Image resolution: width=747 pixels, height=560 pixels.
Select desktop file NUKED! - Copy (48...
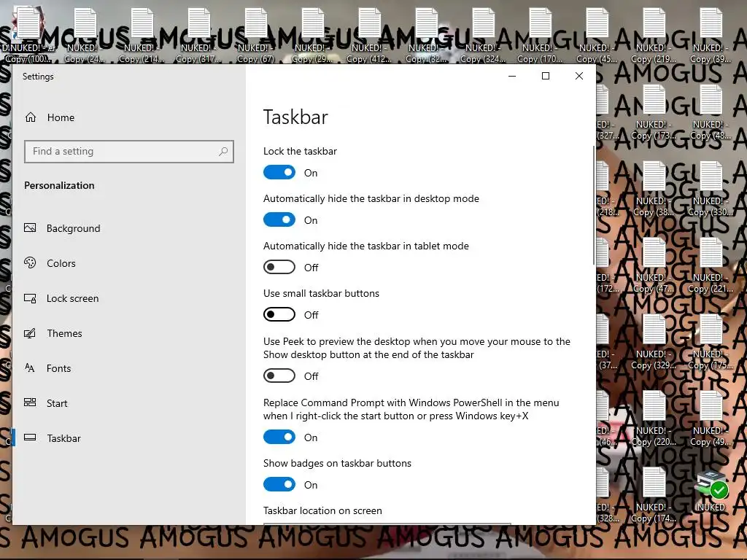[x=711, y=112]
